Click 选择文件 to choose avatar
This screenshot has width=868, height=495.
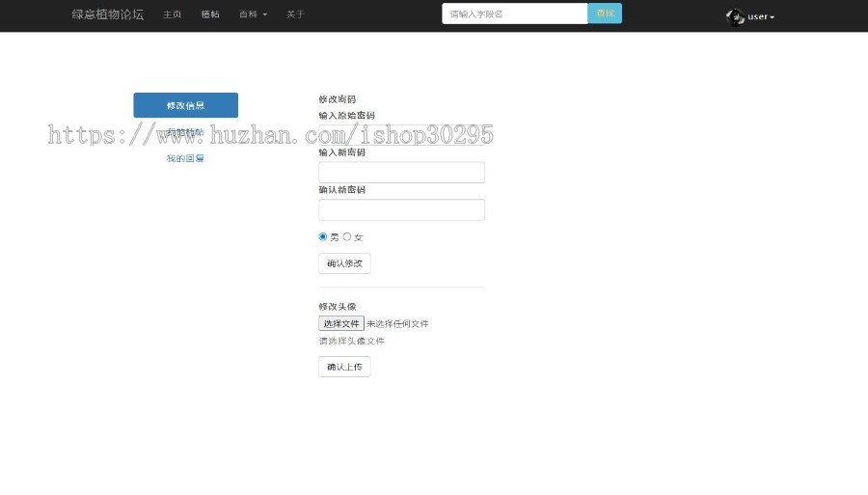(x=341, y=323)
